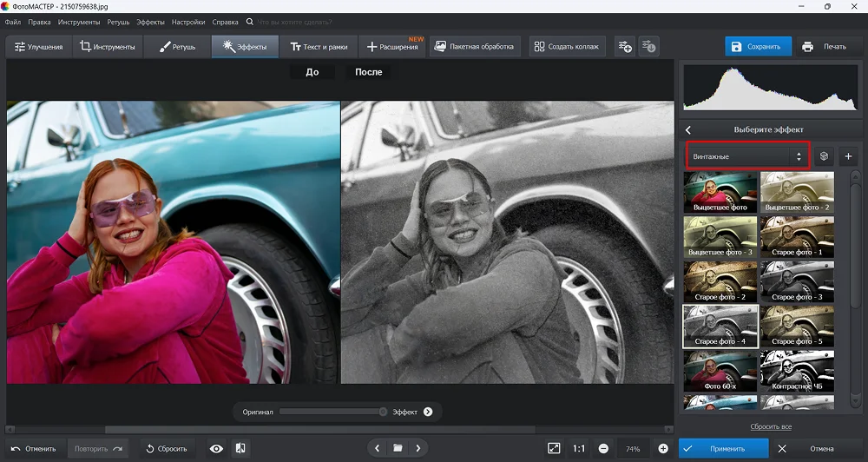
Task: Open the Файл menu
Action: pos(13,23)
